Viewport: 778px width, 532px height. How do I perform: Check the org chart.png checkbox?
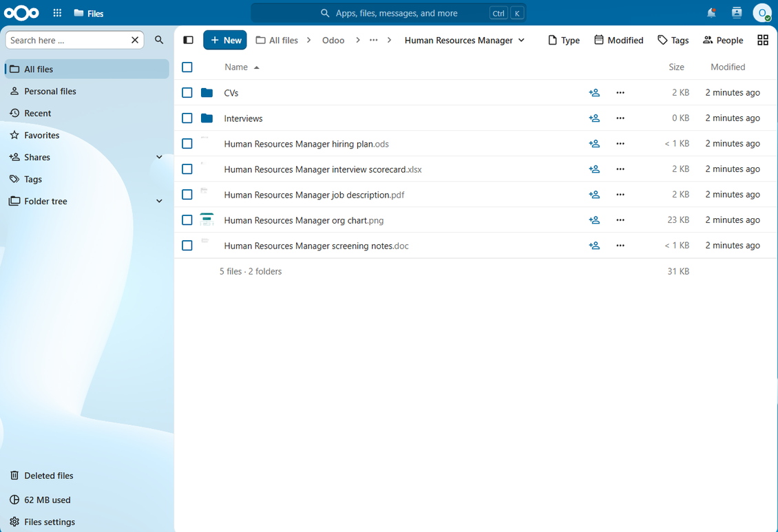[x=187, y=220]
